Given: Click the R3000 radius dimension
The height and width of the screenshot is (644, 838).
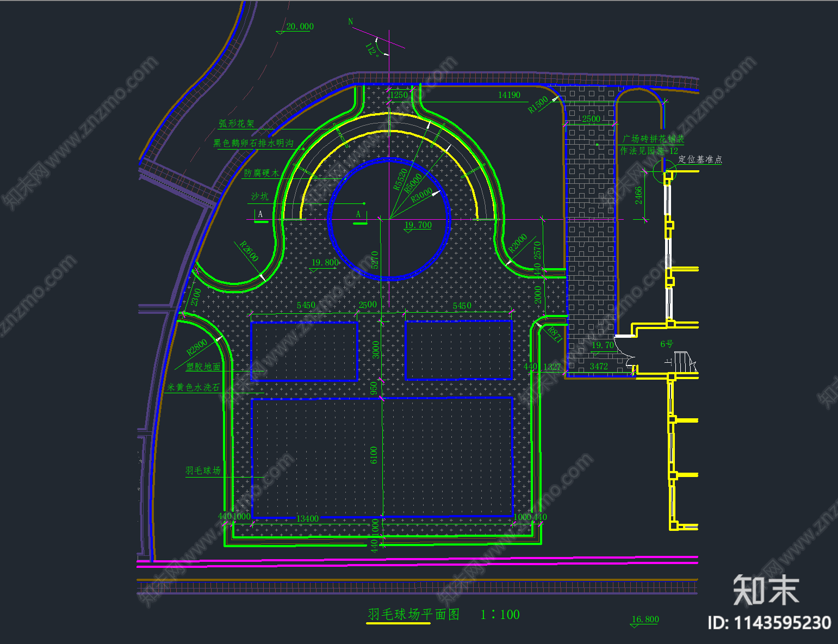Looking at the screenshot, I should pyautogui.click(x=421, y=195).
